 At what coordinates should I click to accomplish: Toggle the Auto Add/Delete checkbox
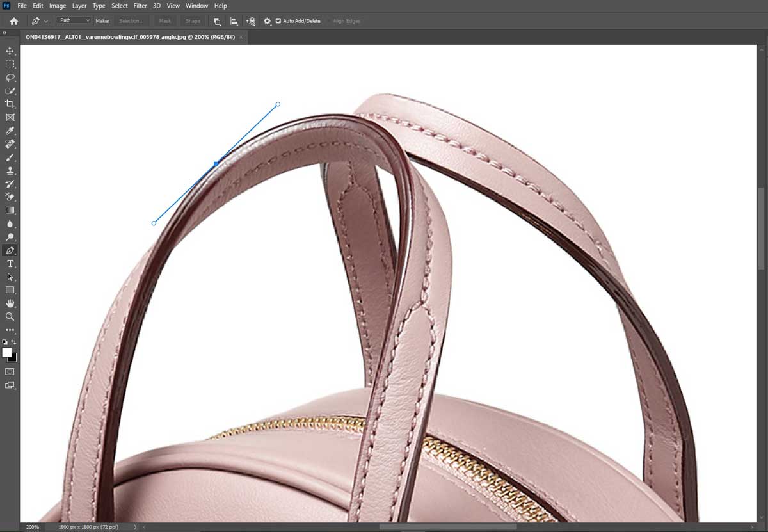coord(278,20)
